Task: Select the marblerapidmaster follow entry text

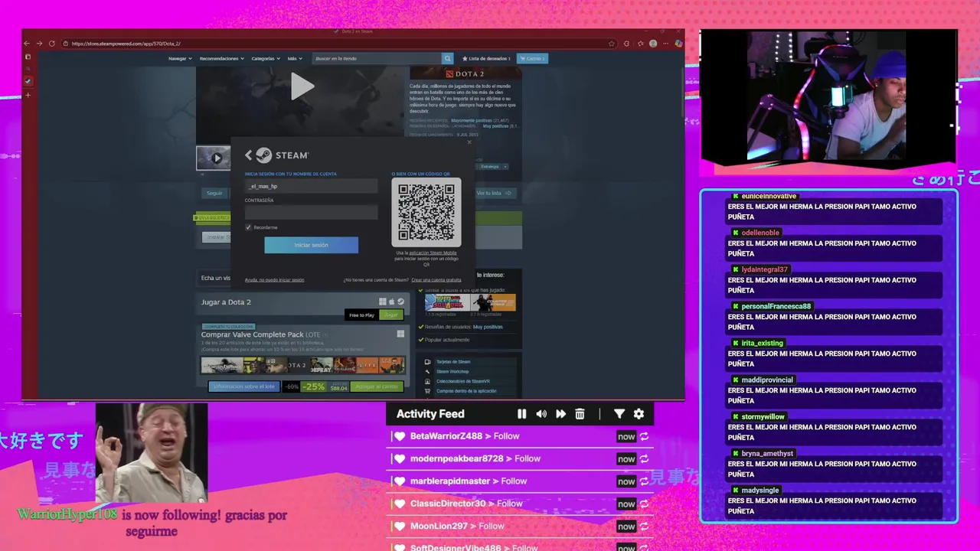Action: tap(469, 481)
